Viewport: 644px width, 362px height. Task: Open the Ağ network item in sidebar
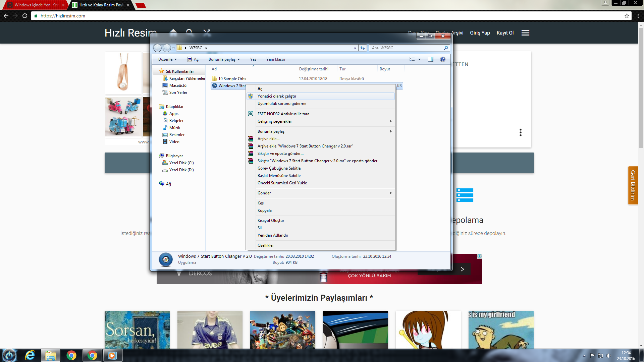point(165,184)
